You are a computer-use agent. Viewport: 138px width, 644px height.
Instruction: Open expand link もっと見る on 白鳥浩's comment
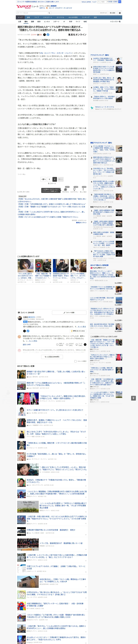click(82, 327)
